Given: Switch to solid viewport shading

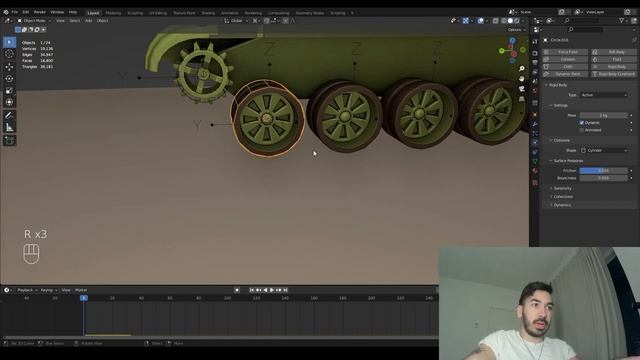Looking at the screenshot, I should (510, 21).
